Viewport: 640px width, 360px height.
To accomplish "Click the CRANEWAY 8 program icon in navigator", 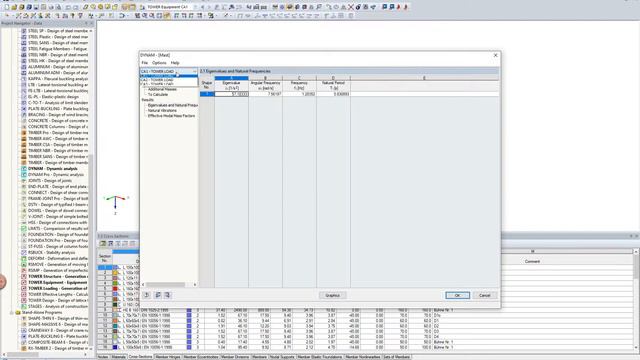I will [x=24, y=330].
